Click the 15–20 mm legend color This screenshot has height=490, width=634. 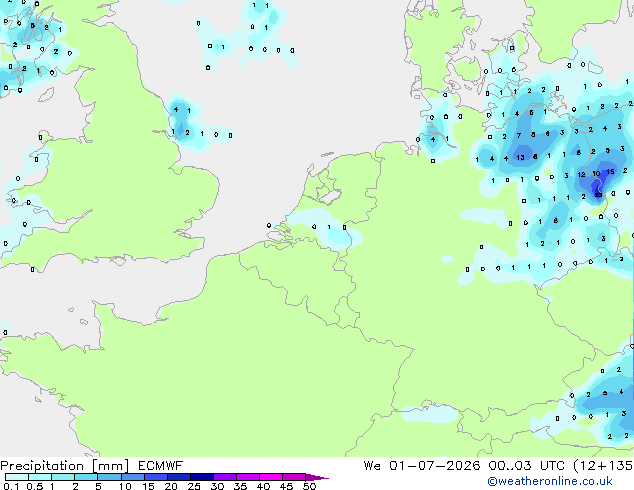coord(155,477)
